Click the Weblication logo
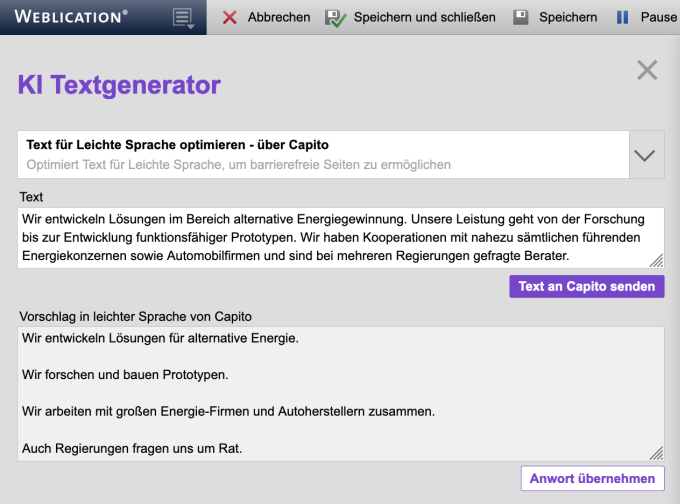 point(72,17)
